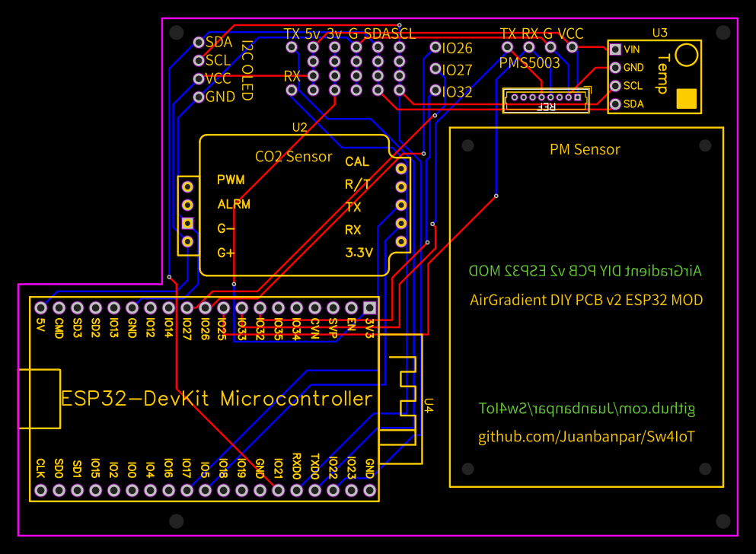Click the 3.3V pad of CO2 sensor

401,242
